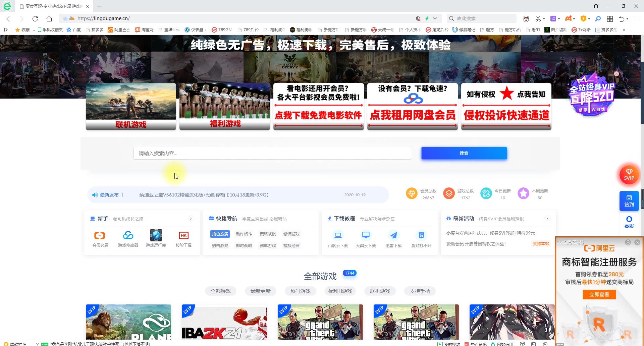
Task: Click 立即查看 in the 阿里云 ad
Action: pos(599,295)
